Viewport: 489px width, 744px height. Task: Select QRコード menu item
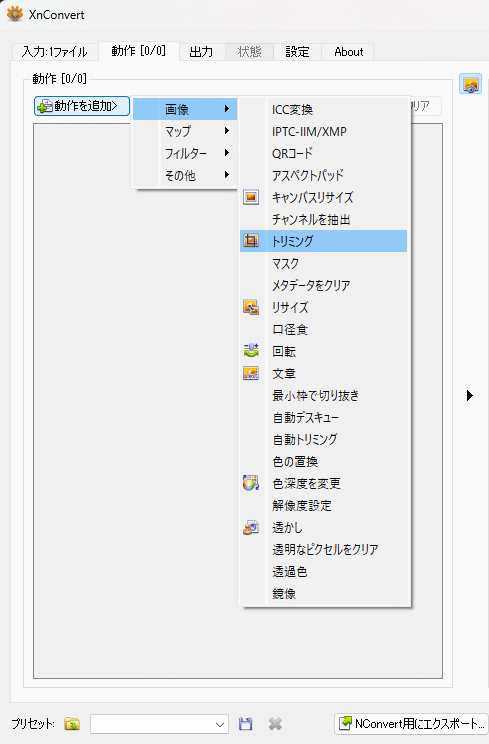(x=323, y=153)
